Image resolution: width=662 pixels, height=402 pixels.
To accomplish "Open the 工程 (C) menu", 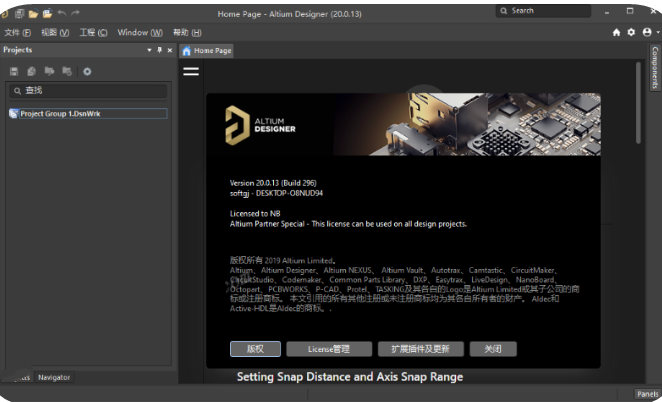I will 93,33.
